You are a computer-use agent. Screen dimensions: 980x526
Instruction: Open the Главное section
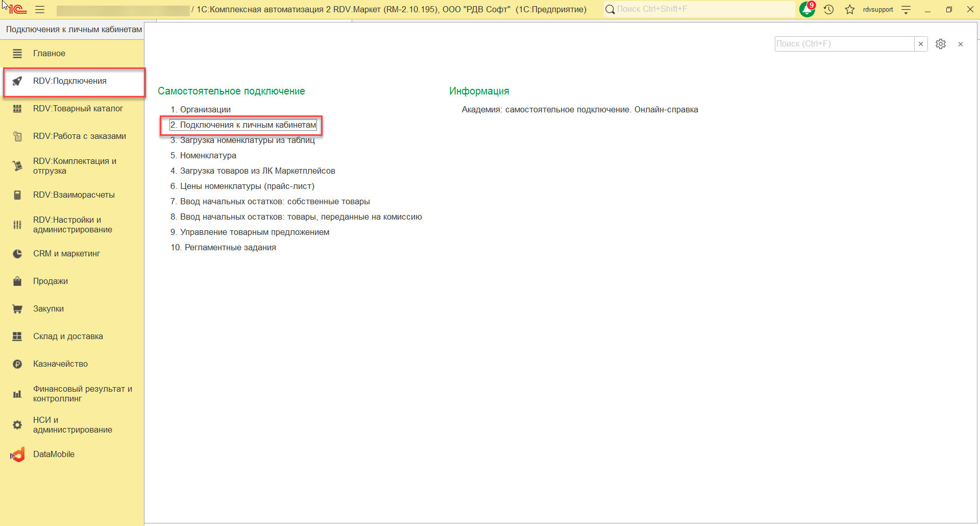(x=49, y=54)
